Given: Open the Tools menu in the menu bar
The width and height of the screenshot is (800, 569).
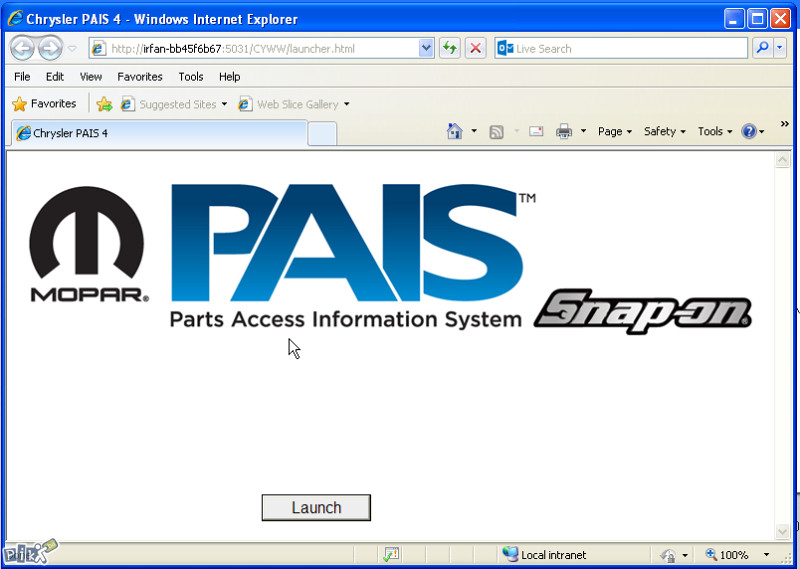Looking at the screenshot, I should (x=191, y=77).
